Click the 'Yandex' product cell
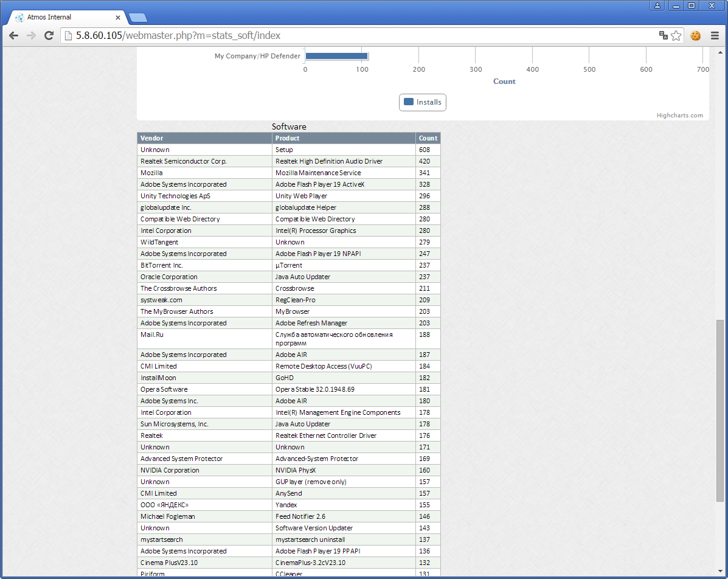Image resolution: width=728 pixels, height=579 pixels. (344, 505)
